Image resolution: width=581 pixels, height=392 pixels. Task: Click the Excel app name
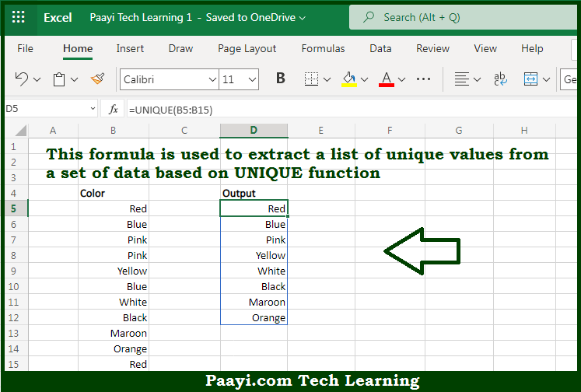point(58,17)
